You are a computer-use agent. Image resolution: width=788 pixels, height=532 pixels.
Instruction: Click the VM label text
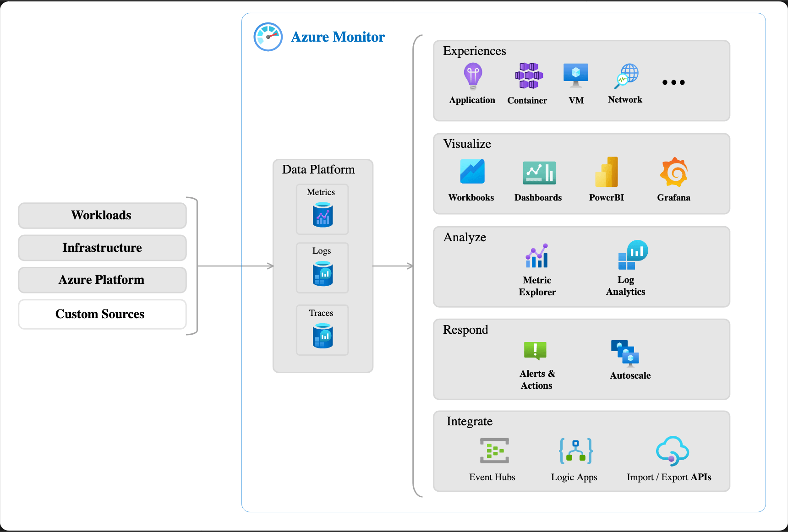point(576,100)
